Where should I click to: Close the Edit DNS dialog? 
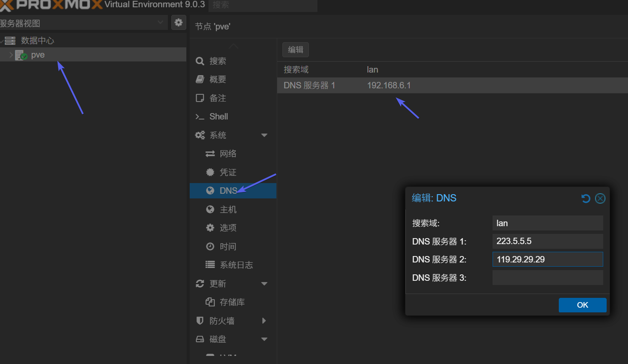tap(600, 198)
